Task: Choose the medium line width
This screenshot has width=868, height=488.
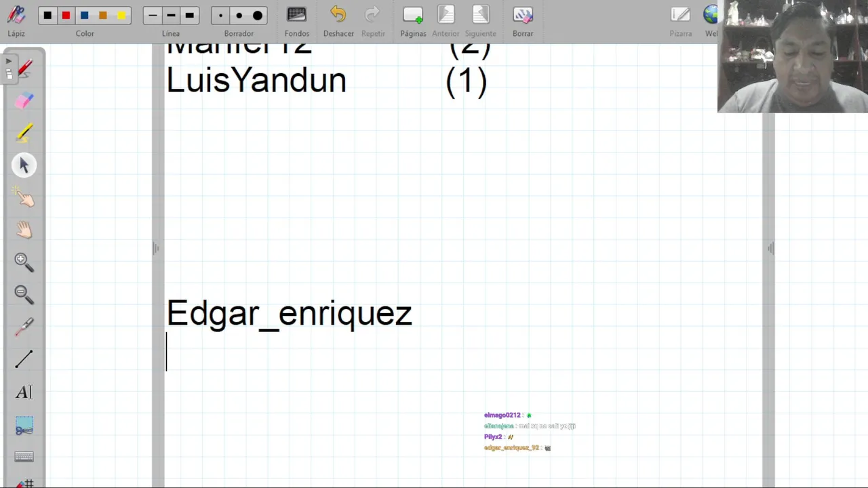Action: [x=171, y=16]
